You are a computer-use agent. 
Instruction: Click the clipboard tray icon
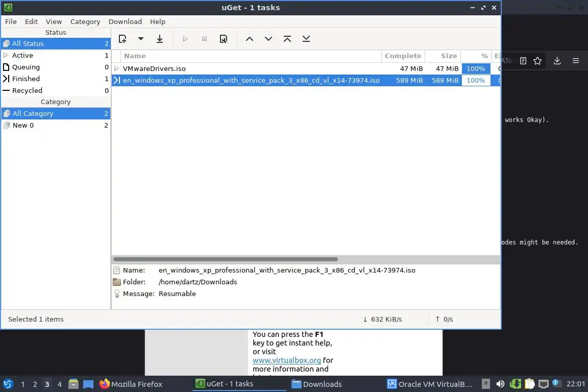click(529, 384)
